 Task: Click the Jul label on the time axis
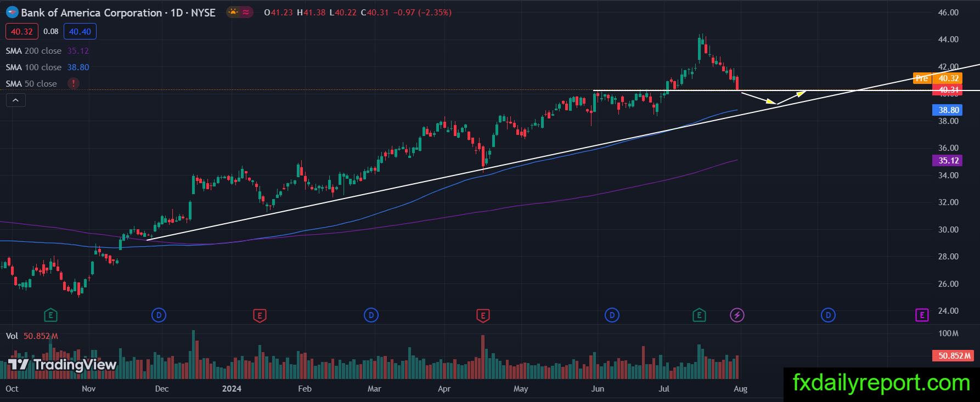[664, 389]
